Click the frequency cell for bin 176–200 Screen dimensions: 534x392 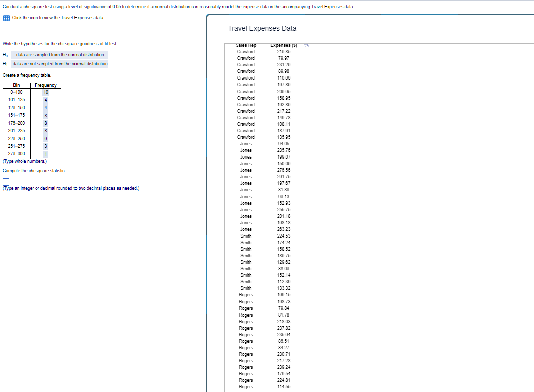click(45, 123)
